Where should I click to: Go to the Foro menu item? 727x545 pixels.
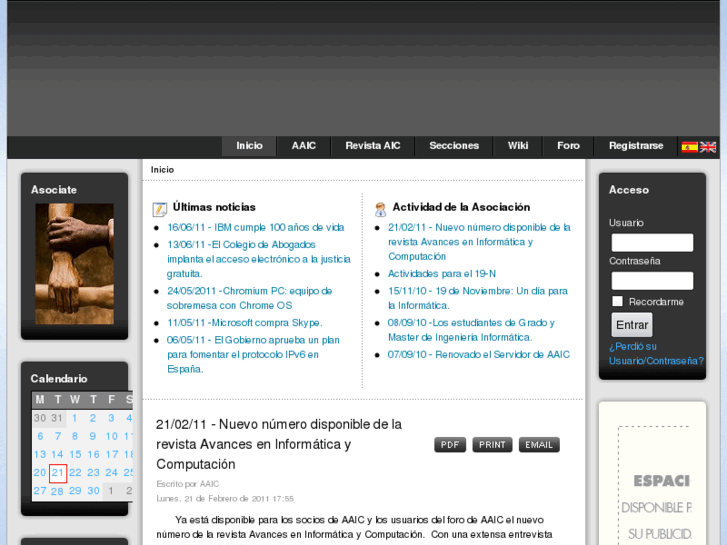click(x=568, y=146)
